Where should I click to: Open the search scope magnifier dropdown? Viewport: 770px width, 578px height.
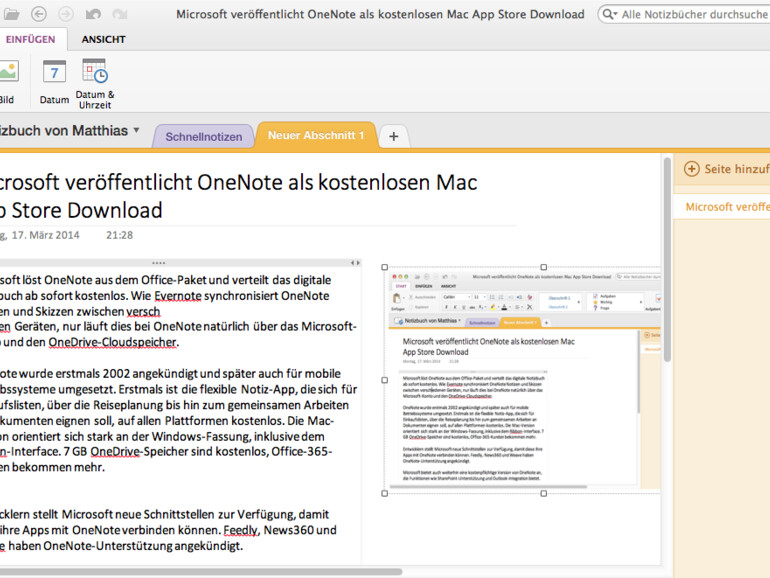click(x=611, y=14)
